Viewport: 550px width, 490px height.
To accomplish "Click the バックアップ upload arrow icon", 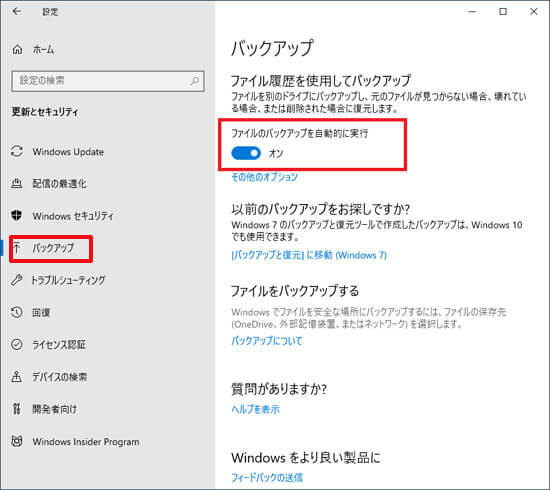I will pos(16,248).
